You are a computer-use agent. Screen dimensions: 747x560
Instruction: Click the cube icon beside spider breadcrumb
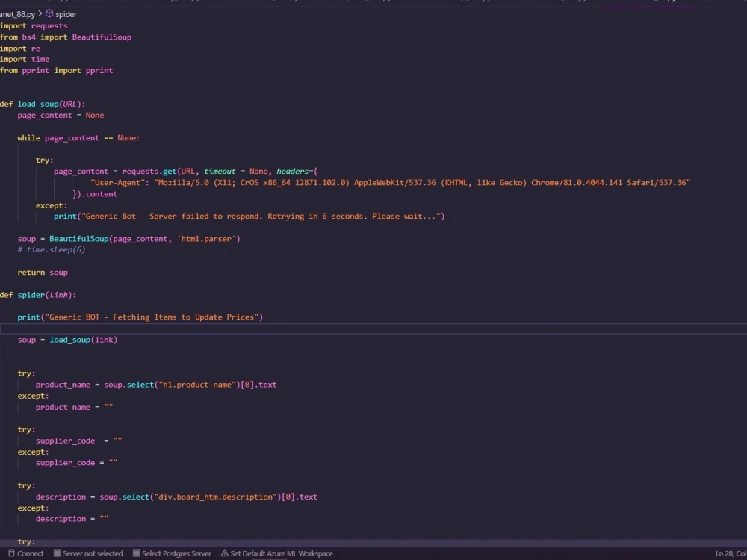pyautogui.click(x=49, y=13)
